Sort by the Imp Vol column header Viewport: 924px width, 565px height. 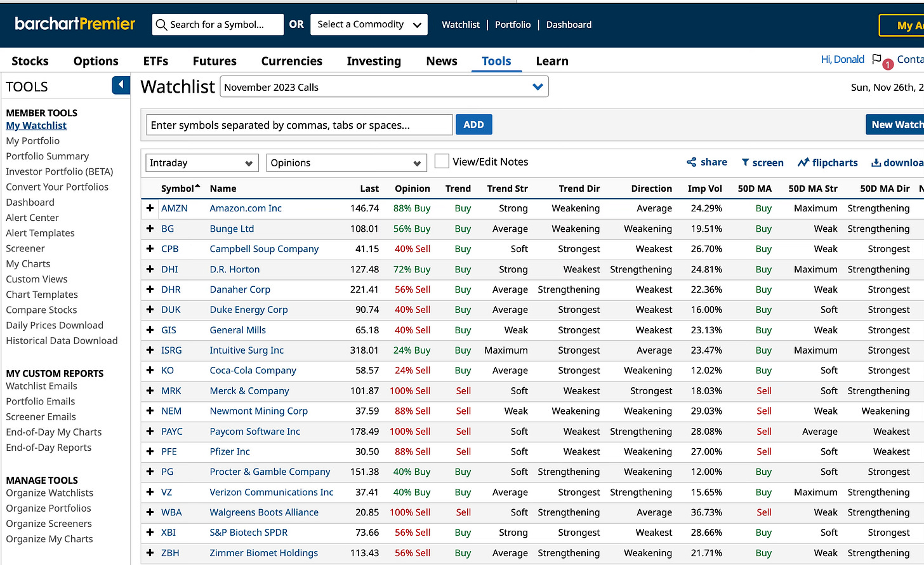(x=704, y=189)
